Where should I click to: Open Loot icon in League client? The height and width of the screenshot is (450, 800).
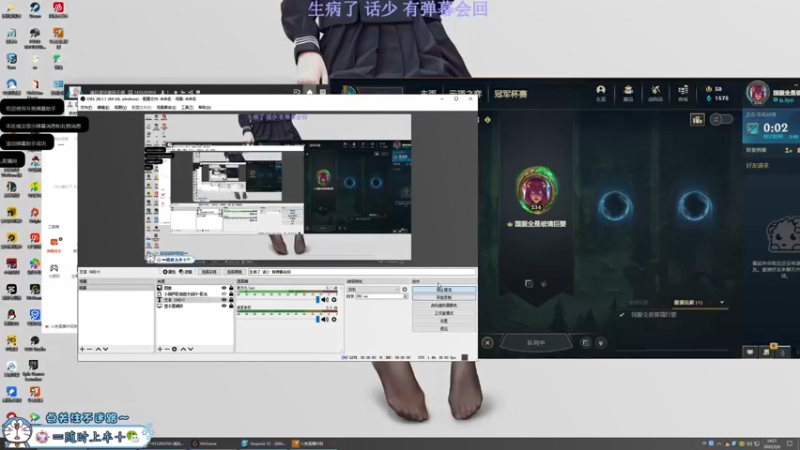656,93
